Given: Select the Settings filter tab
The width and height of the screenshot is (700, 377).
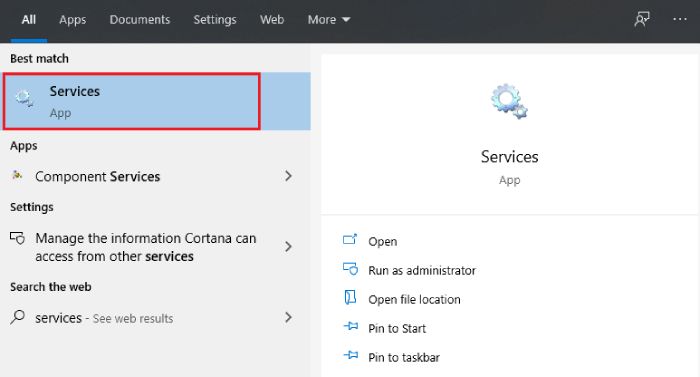Looking at the screenshot, I should click(x=215, y=20).
